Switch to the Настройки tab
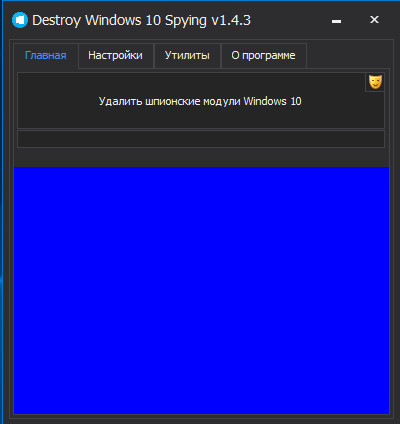The height and width of the screenshot is (424, 400). [115, 55]
